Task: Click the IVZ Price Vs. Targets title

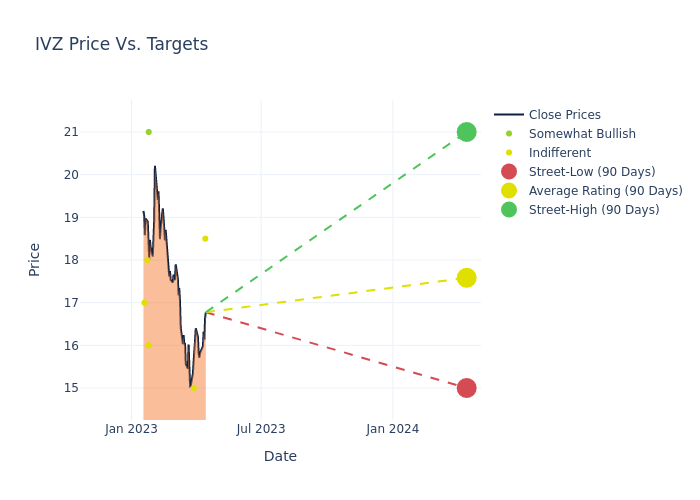Action: [x=121, y=44]
